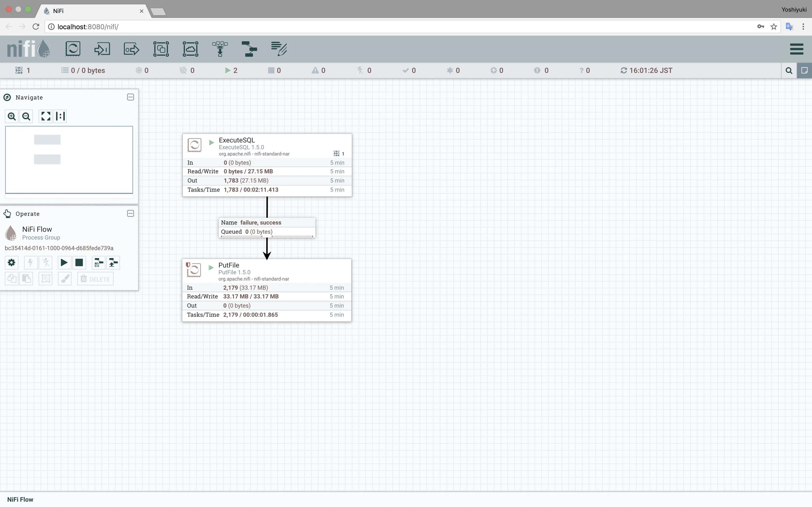Click the zoom in button
812x507 pixels.
coord(12,116)
